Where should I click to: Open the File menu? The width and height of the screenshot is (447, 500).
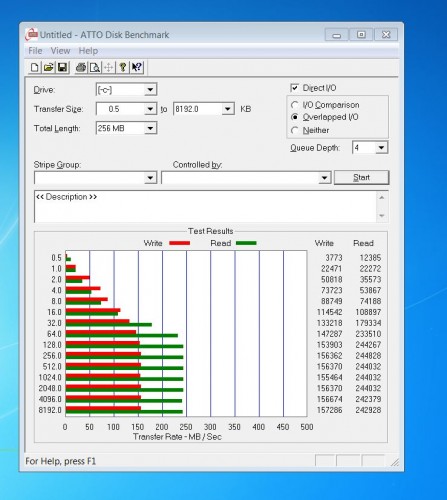35,51
